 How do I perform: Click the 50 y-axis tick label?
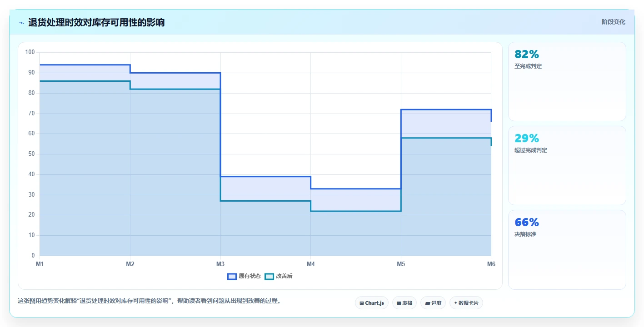31,154
